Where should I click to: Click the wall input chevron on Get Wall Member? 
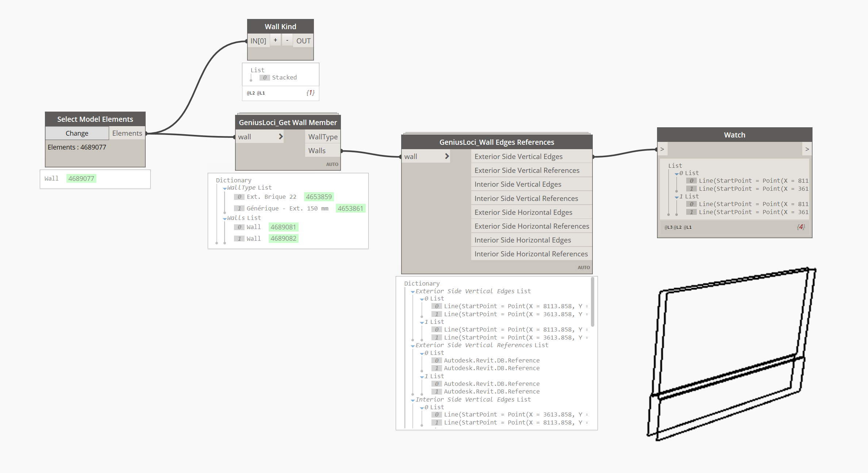[281, 136]
